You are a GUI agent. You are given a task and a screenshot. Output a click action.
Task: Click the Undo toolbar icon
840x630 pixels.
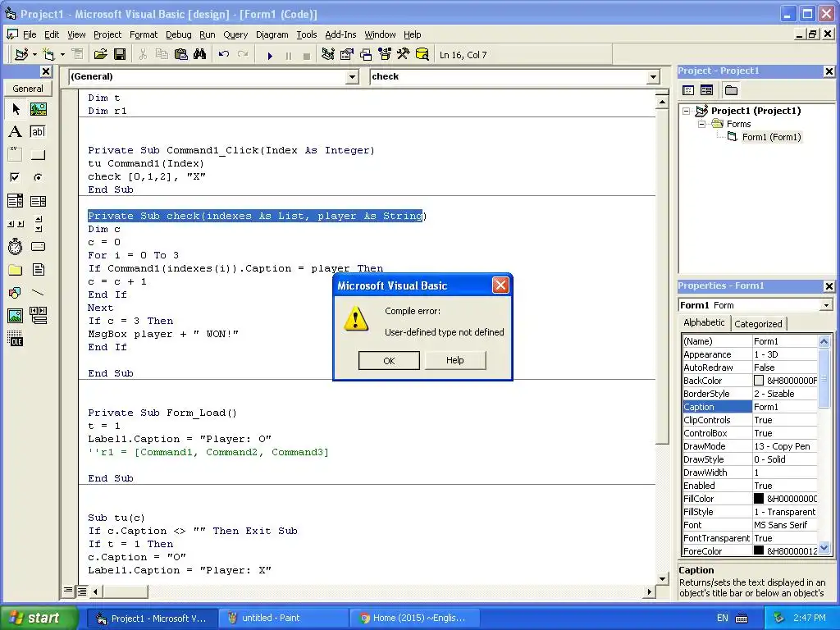pyautogui.click(x=224, y=54)
